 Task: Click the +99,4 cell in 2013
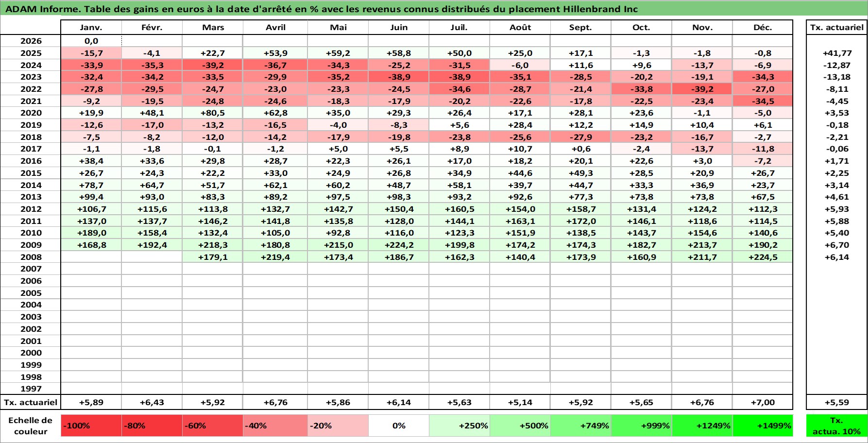[91, 197]
